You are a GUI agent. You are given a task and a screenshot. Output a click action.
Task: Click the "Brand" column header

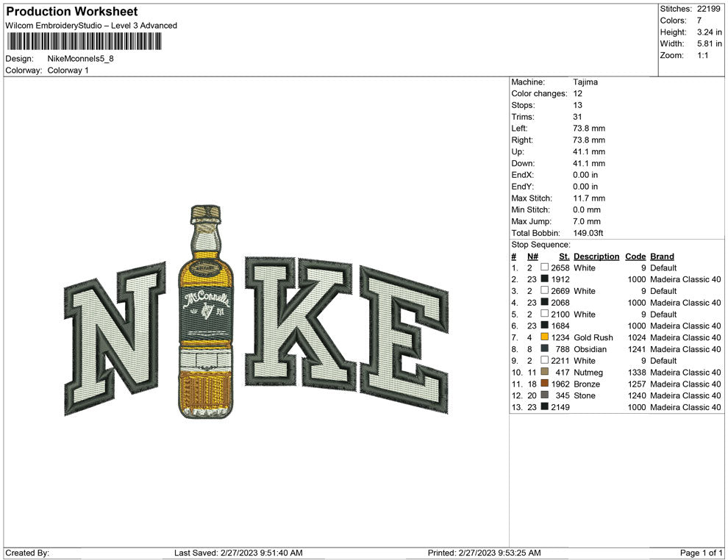pyautogui.click(x=662, y=256)
